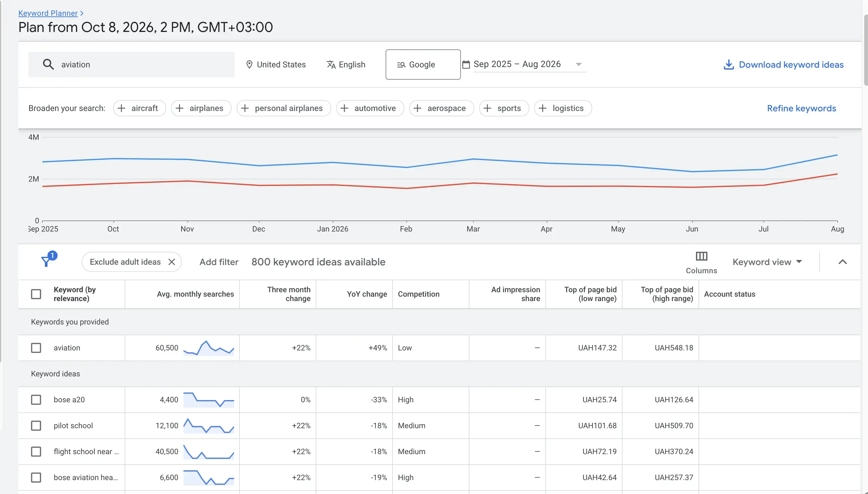
Task: Add 'automotive' suggestion chip
Action: click(x=370, y=108)
